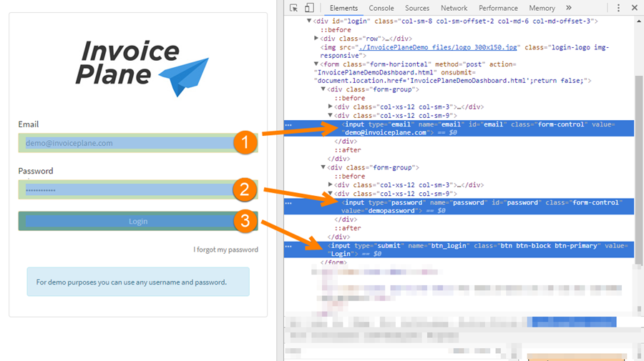Open the 'I forgot my password' link
This screenshot has height=361, width=644.
pos(226,249)
